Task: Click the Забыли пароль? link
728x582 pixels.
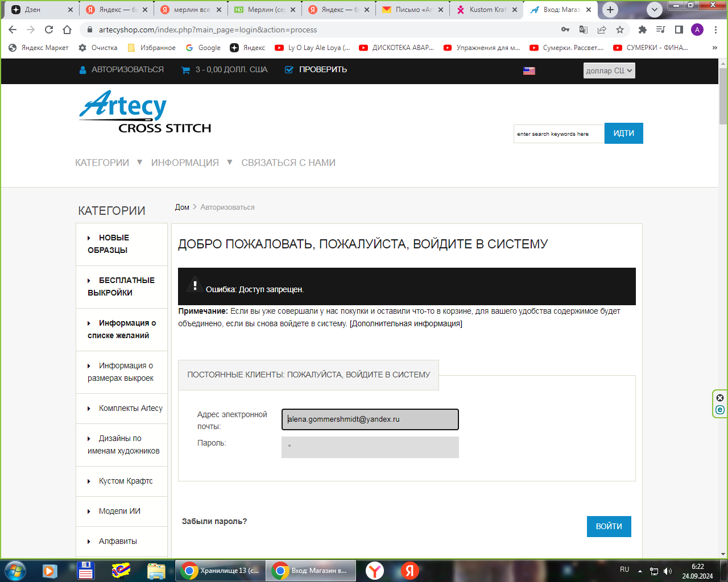Action: tap(214, 521)
